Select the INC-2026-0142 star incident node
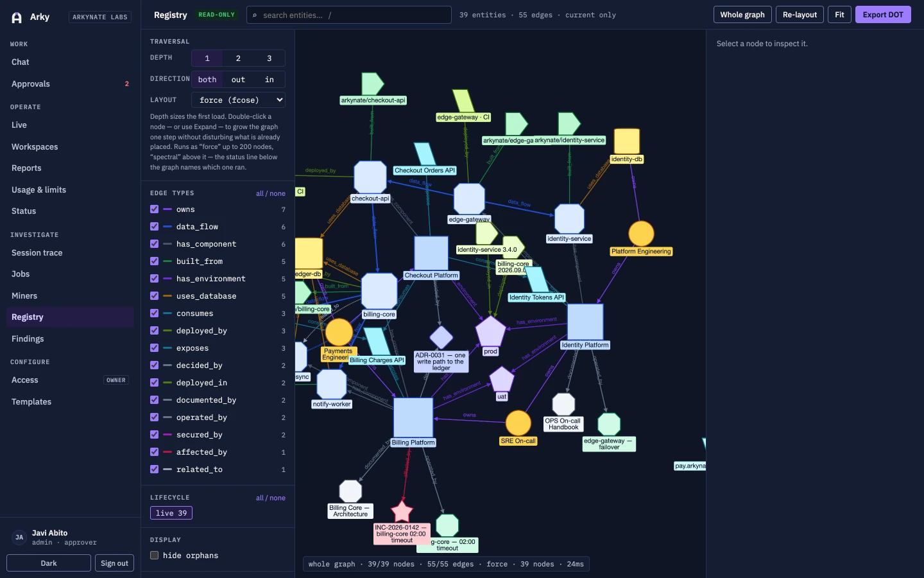 point(402,512)
